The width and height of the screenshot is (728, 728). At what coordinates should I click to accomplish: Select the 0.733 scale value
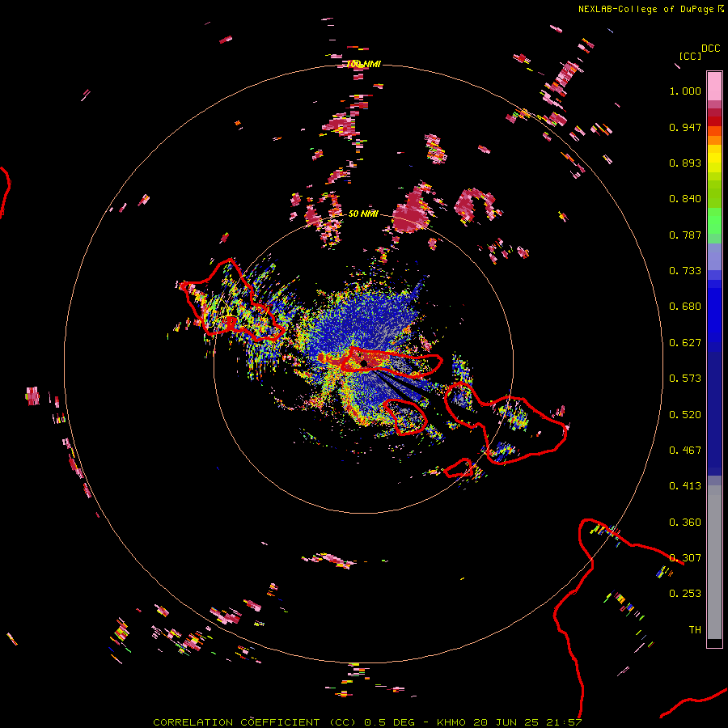tap(685, 271)
